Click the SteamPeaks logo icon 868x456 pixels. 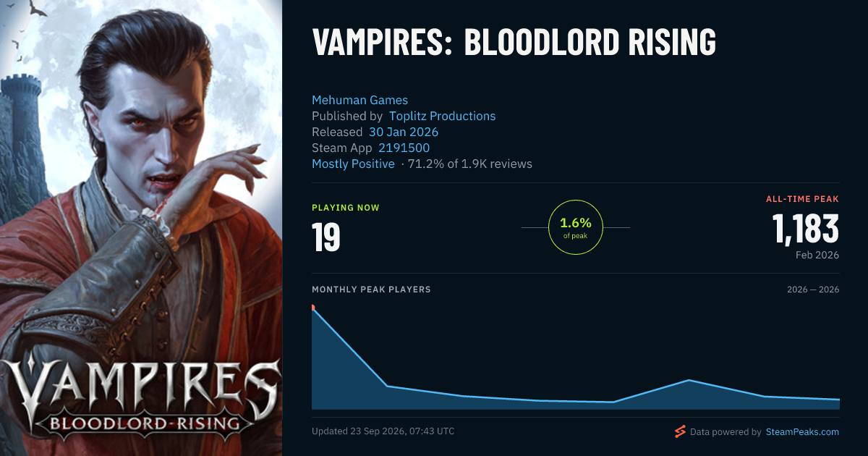680,432
